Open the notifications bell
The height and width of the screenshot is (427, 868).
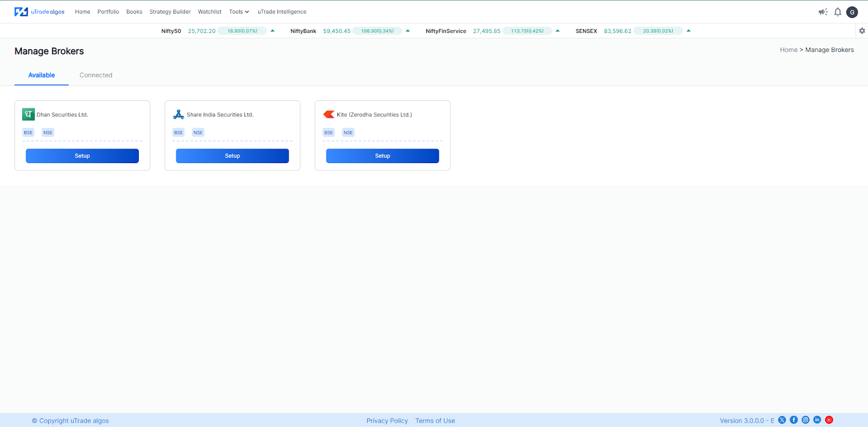point(838,12)
